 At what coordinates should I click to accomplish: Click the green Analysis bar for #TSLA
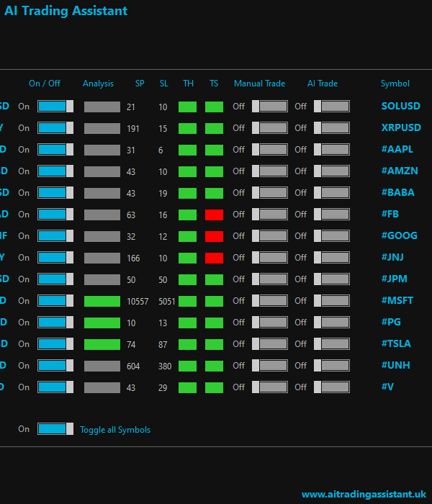coord(102,344)
